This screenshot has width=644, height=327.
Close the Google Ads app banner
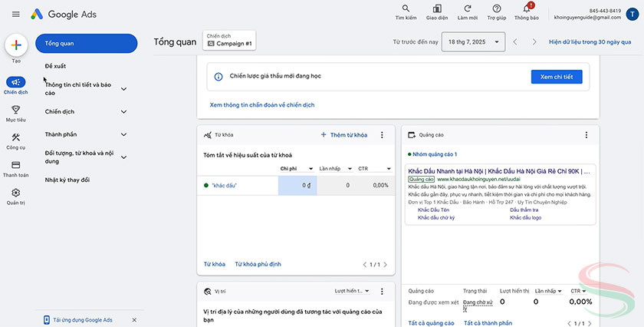point(134,319)
